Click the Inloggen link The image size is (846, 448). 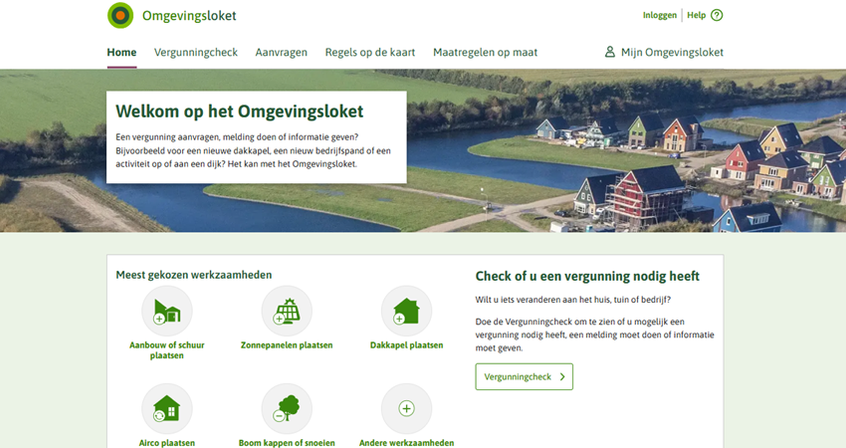click(659, 16)
